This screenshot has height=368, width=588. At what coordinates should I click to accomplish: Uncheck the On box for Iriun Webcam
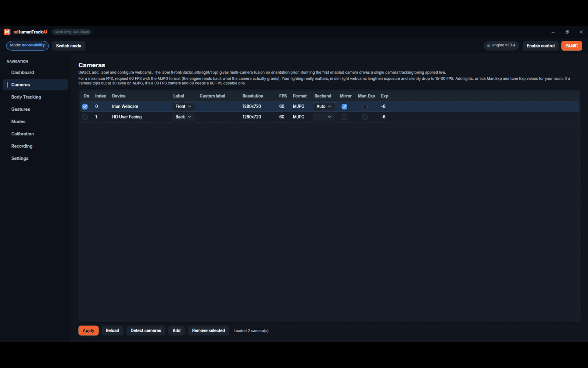coord(85,107)
